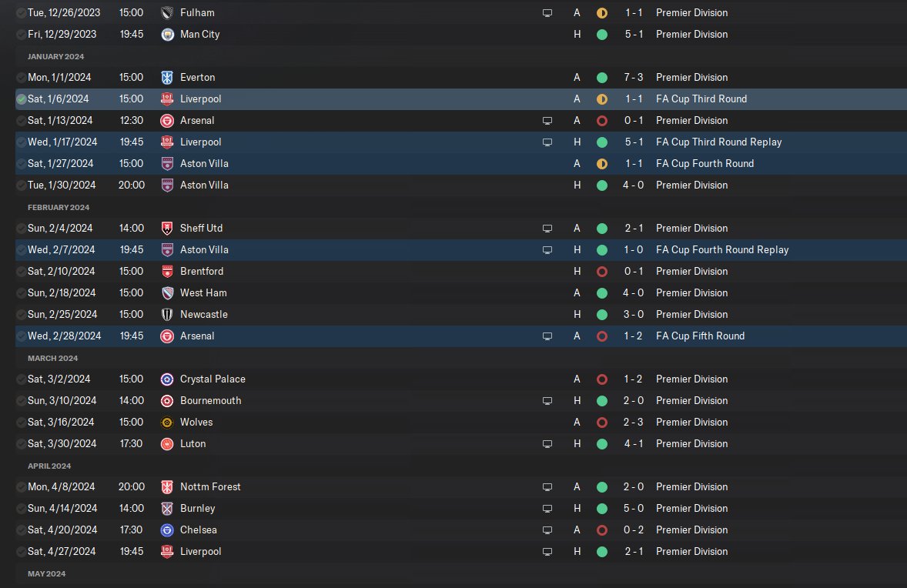Image resolution: width=907 pixels, height=588 pixels.
Task: Select the Luton 4 - 1 fixture row
Action: pyautogui.click(x=461, y=444)
